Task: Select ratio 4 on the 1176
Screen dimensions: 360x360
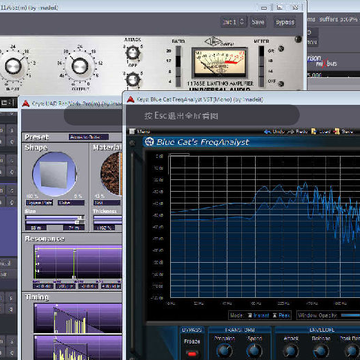Action: (178, 81)
